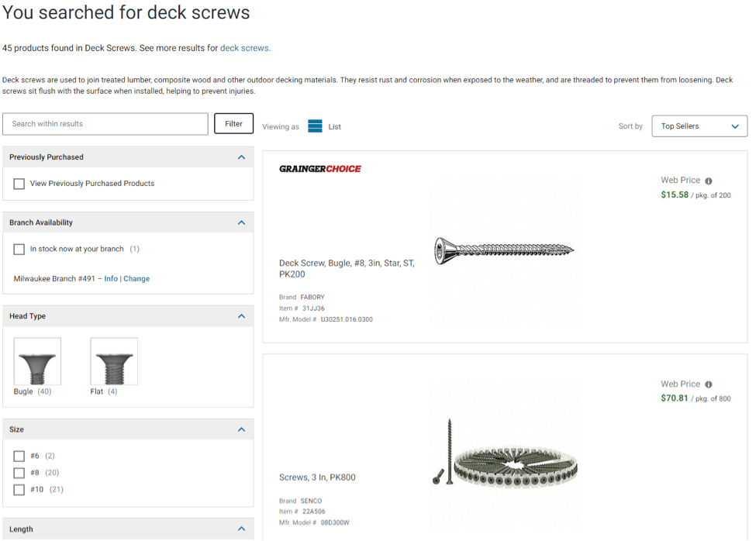The height and width of the screenshot is (541, 756).
Task: Tick the #8 size checkbox
Action: point(19,473)
